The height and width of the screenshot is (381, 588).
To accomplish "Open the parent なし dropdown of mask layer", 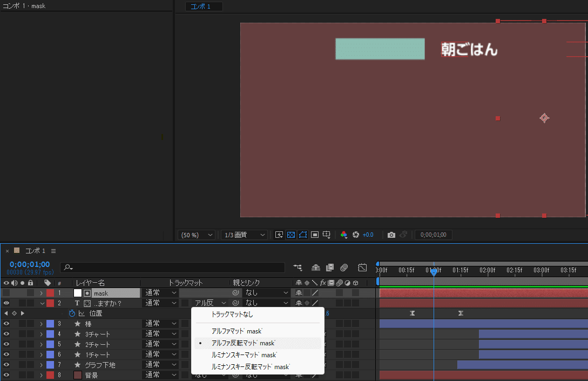I will (266, 293).
